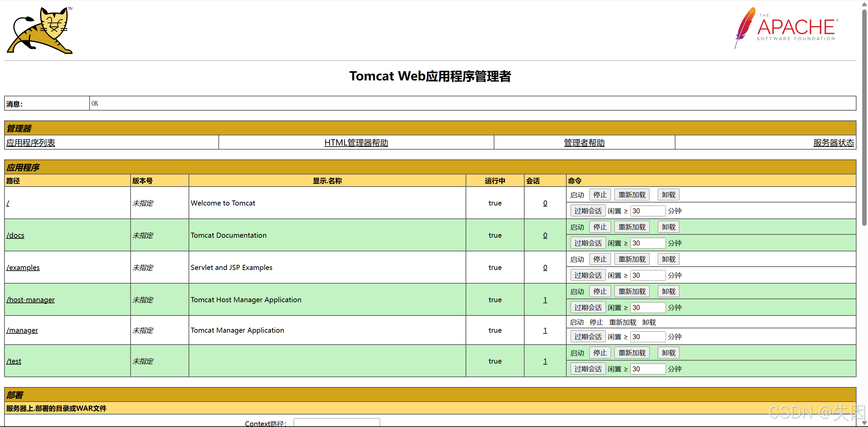Stop the /test application

600,353
